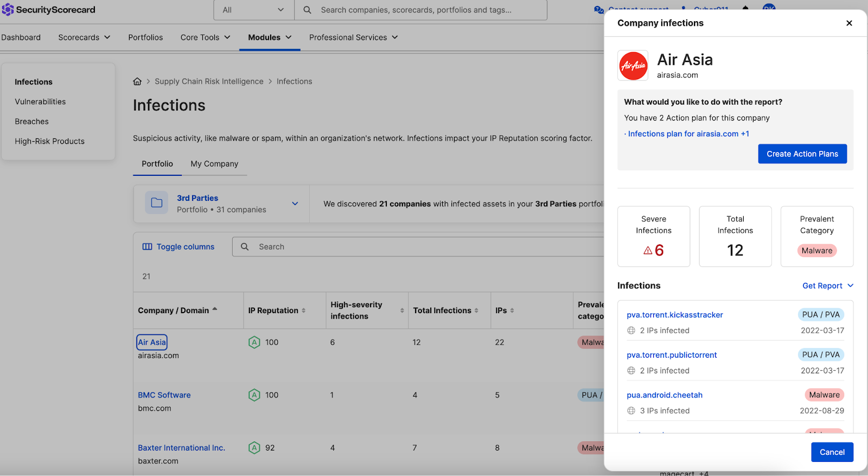Click Supply Chain Risk Intelligence breadcrumb
868x476 pixels.
[209, 81]
